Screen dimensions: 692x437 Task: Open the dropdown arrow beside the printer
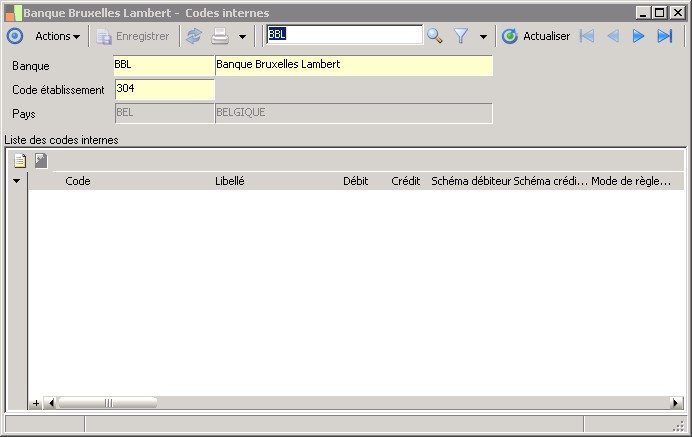tap(242, 37)
